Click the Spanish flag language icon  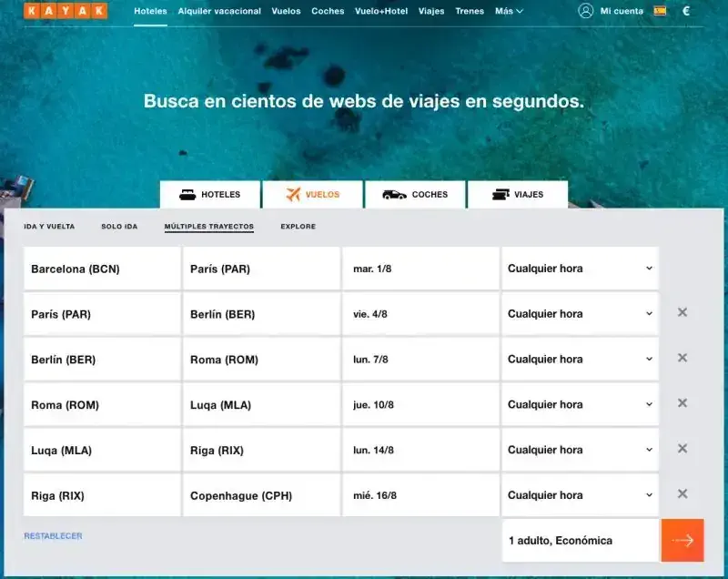(660, 11)
